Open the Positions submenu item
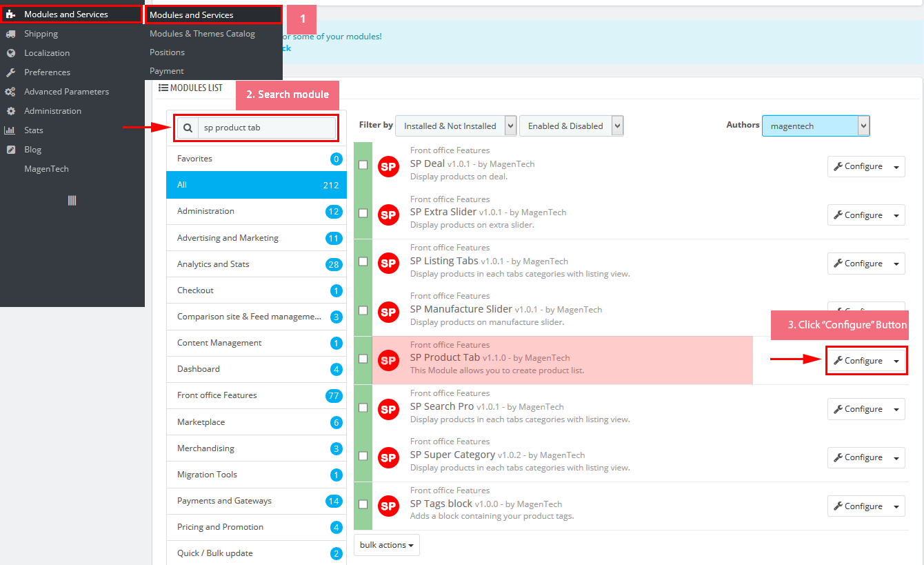 point(167,52)
